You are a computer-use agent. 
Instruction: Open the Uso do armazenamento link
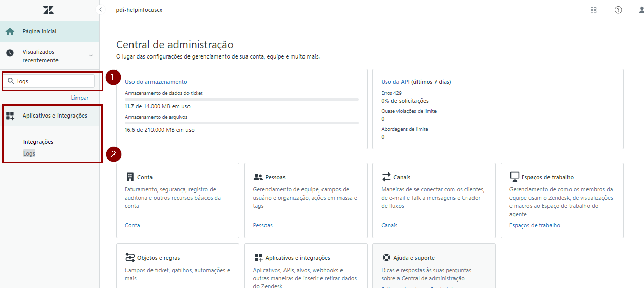(156, 82)
